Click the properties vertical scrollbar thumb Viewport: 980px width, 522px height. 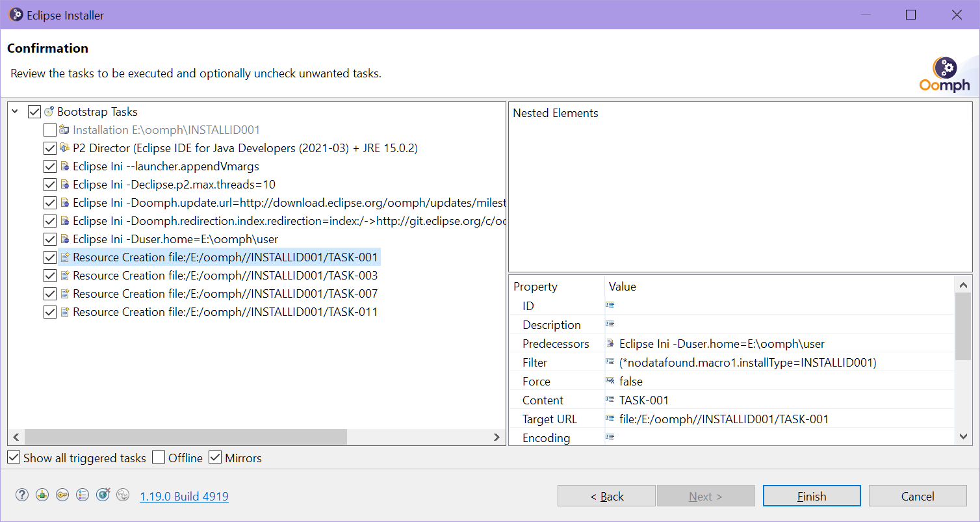(963, 326)
